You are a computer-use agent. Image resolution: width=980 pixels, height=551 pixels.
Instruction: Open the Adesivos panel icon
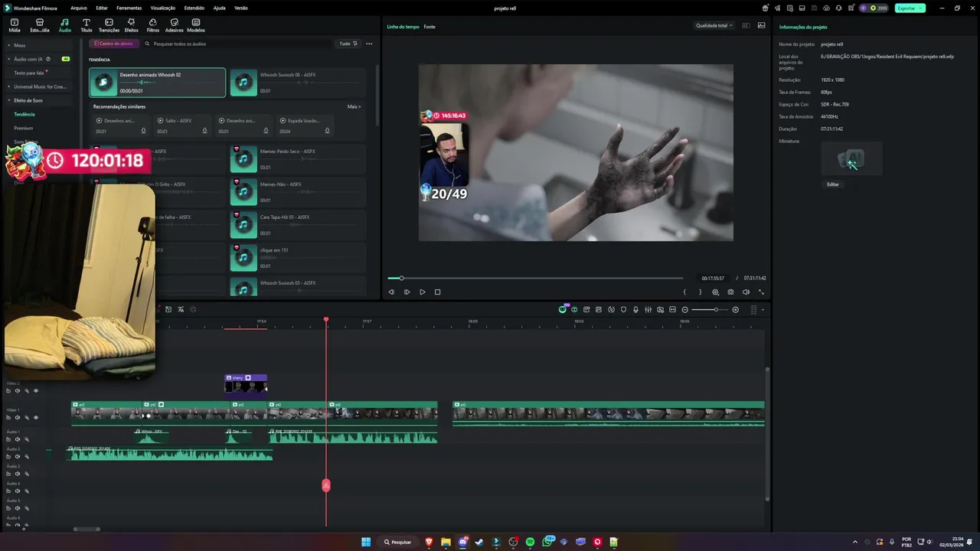pos(174,25)
